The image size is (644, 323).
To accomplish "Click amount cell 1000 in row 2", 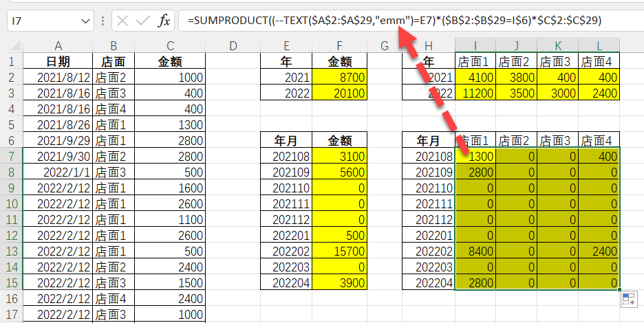I will click(170, 78).
